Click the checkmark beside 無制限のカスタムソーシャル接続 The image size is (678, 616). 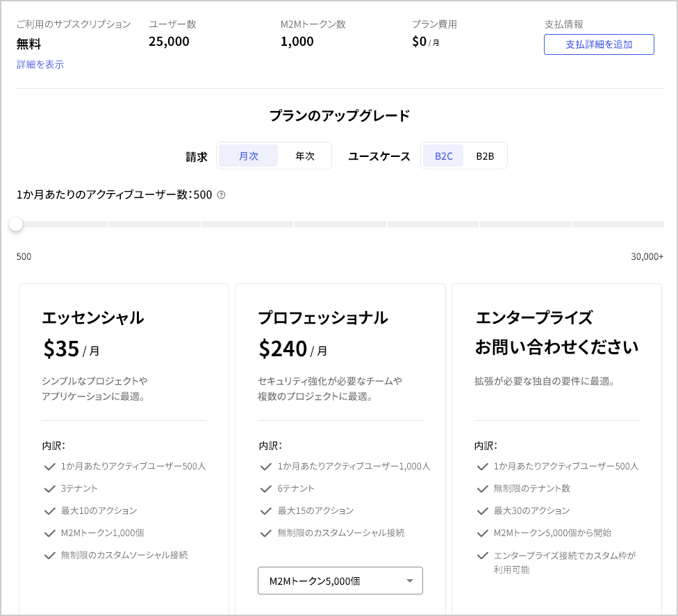(49, 555)
